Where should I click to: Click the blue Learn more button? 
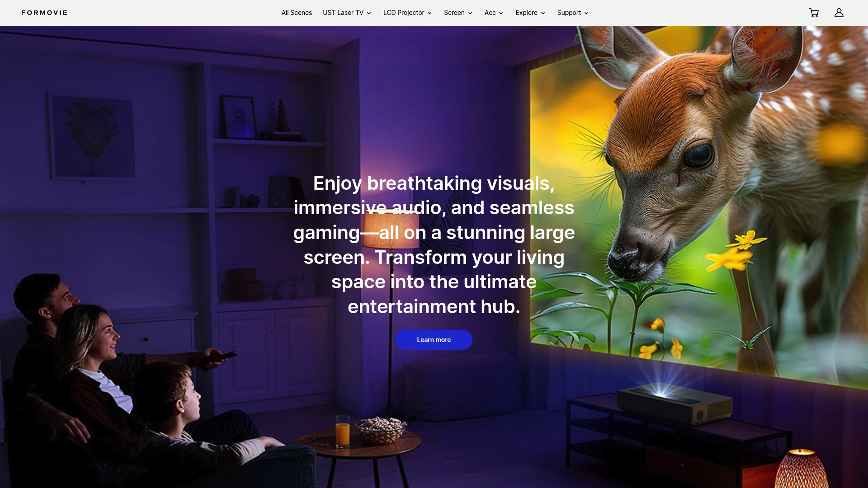[x=434, y=340]
